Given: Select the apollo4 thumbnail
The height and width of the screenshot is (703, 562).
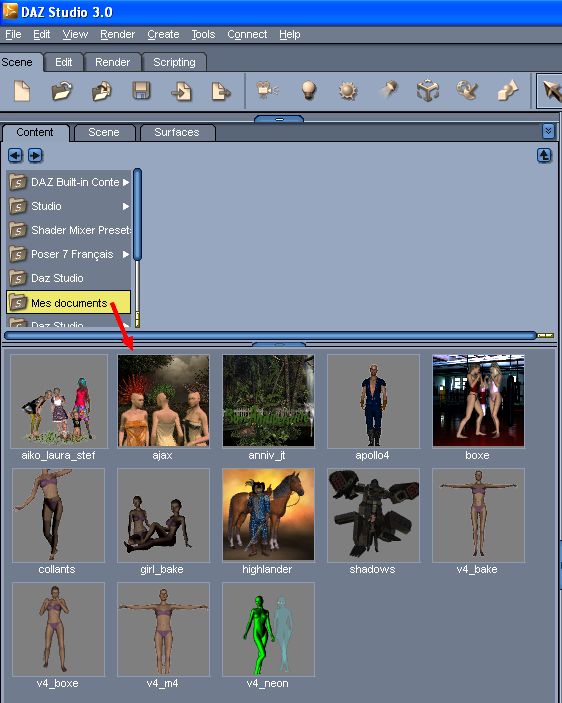Looking at the screenshot, I should pos(373,401).
